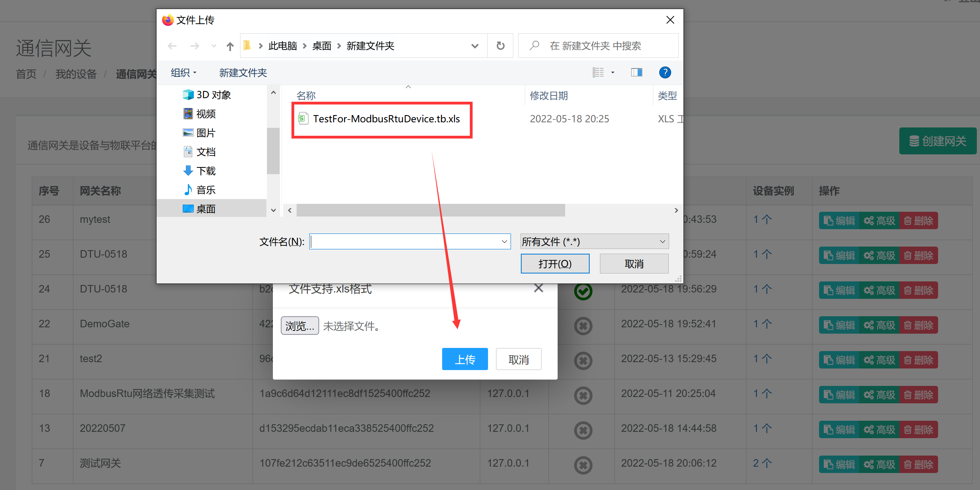Open the file type filter dropdown
980x490 pixels.
click(594, 241)
